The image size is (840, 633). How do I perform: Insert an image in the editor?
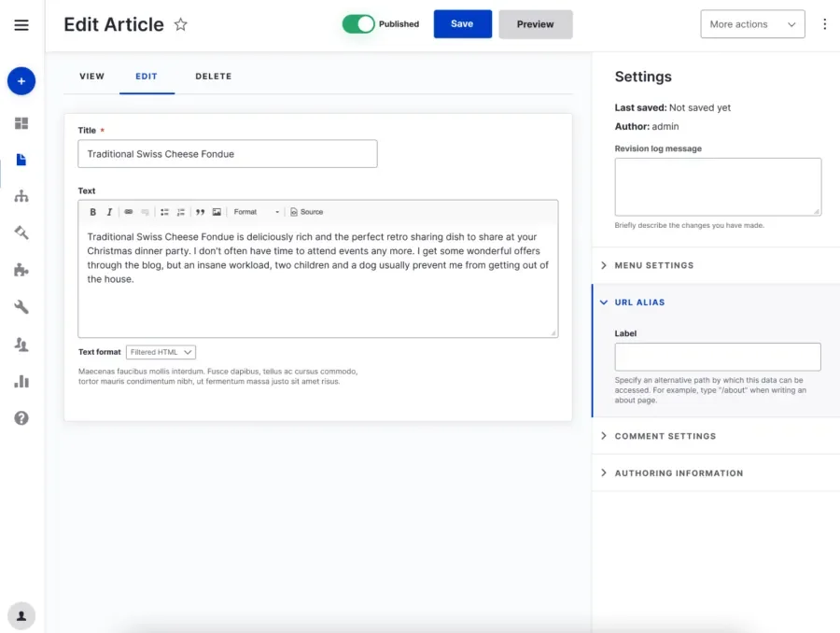click(217, 212)
